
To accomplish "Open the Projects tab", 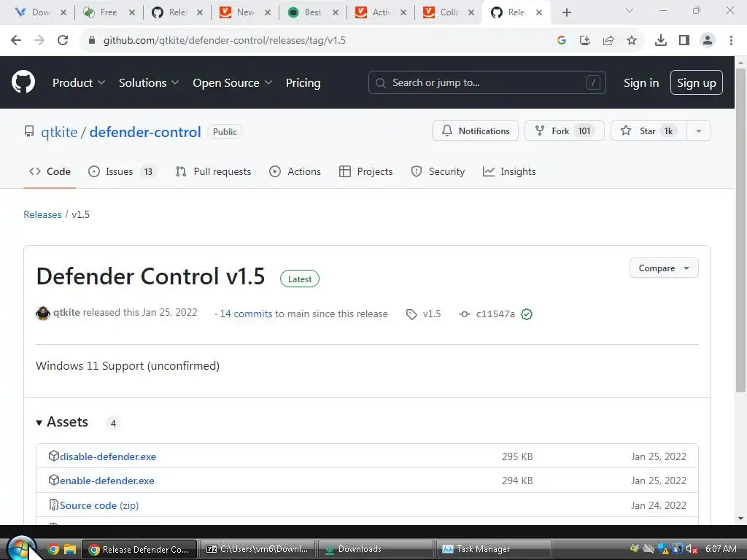I will pyautogui.click(x=366, y=171).
